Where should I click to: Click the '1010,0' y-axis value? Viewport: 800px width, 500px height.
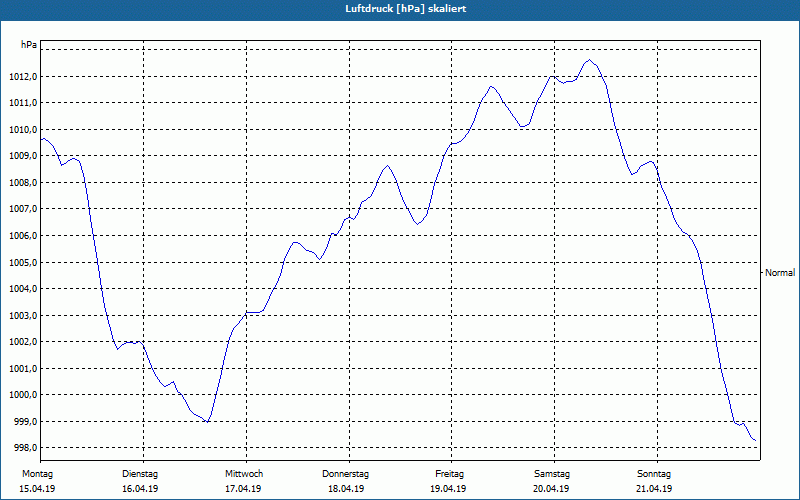pyautogui.click(x=23, y=130)
